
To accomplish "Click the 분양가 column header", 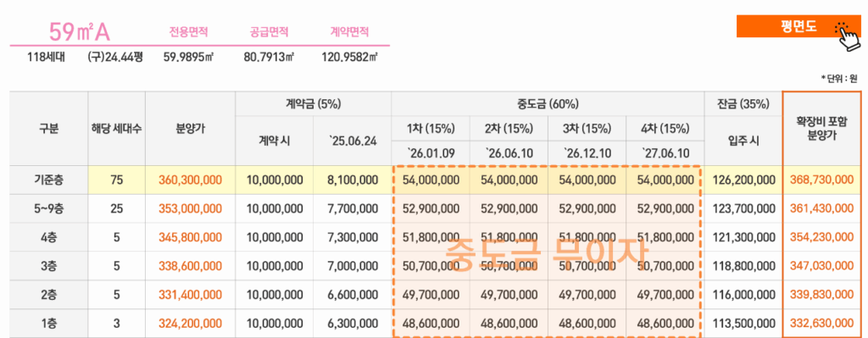I will click(x=191, y=129).
